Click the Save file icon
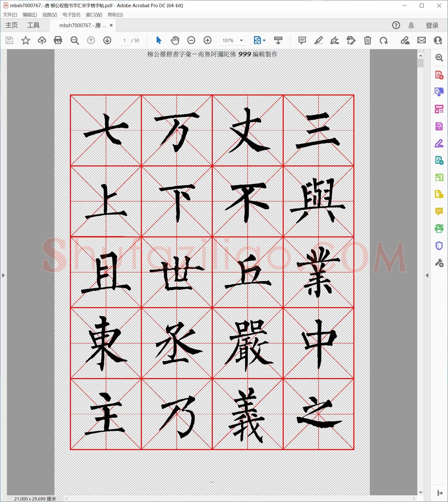 tap(9, 40)
